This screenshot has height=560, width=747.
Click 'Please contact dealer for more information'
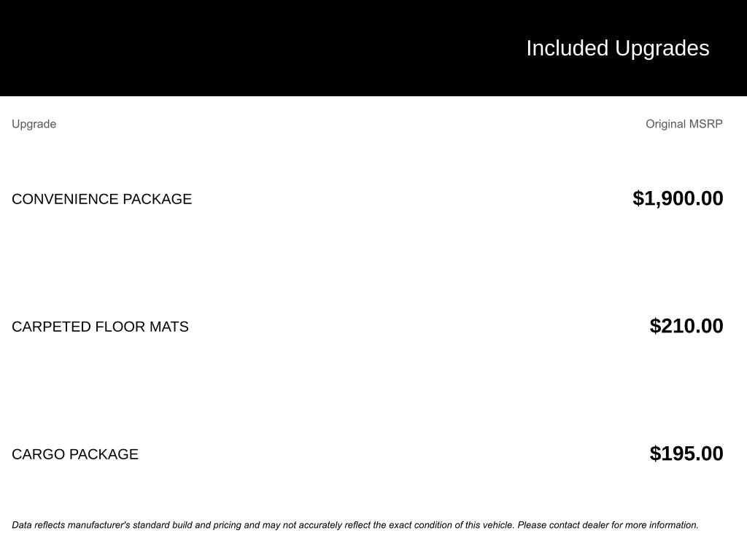point(608,525)
